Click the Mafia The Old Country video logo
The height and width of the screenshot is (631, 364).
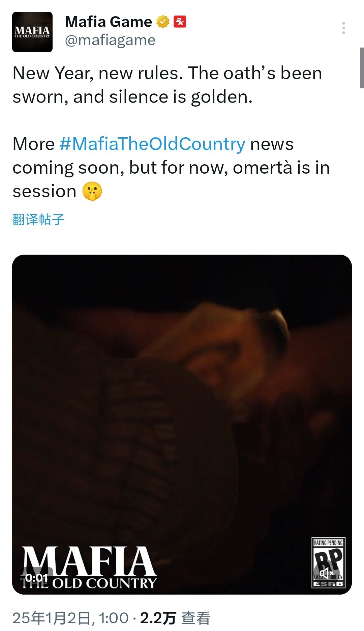tap(89, 568)
